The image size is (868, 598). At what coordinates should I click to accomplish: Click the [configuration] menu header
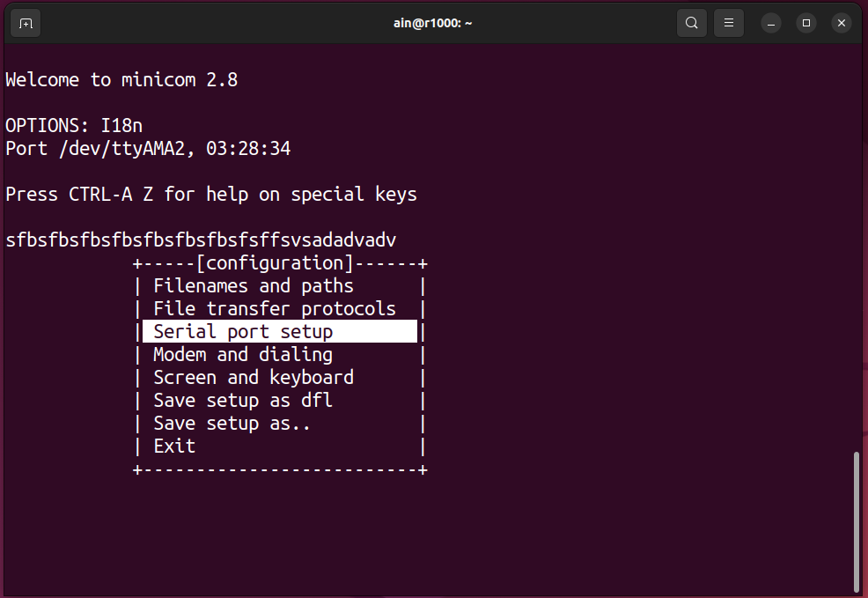[276, 263]
